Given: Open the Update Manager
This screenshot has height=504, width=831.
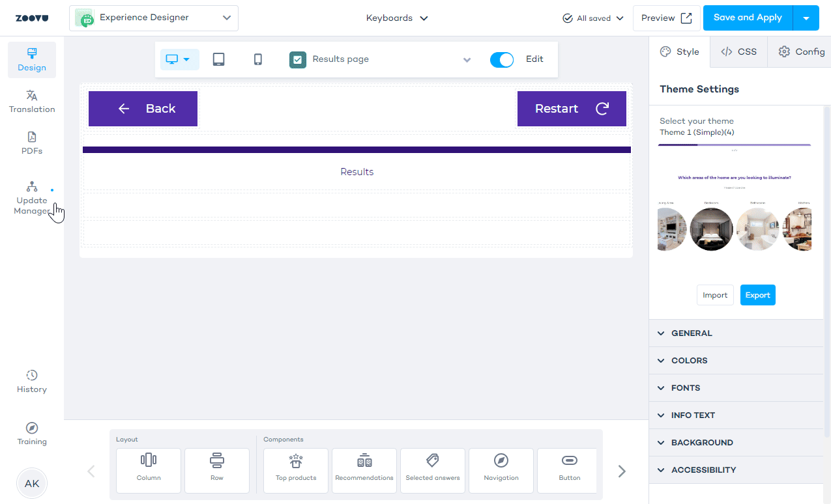Looking at the screenshot, I should point(31,197).
